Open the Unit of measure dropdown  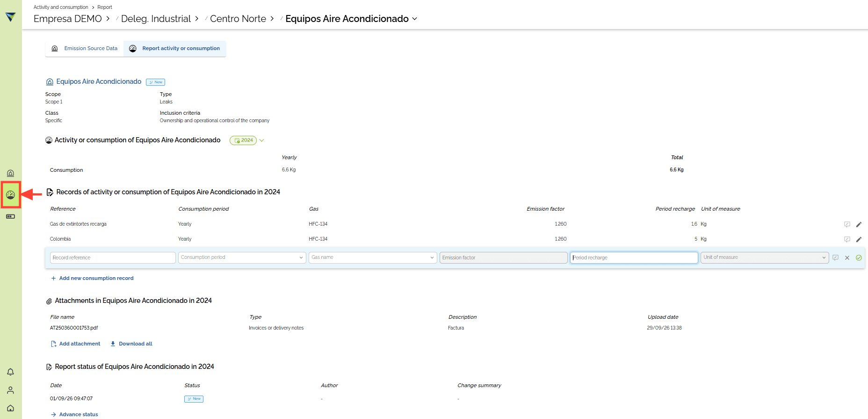[765, 257]
